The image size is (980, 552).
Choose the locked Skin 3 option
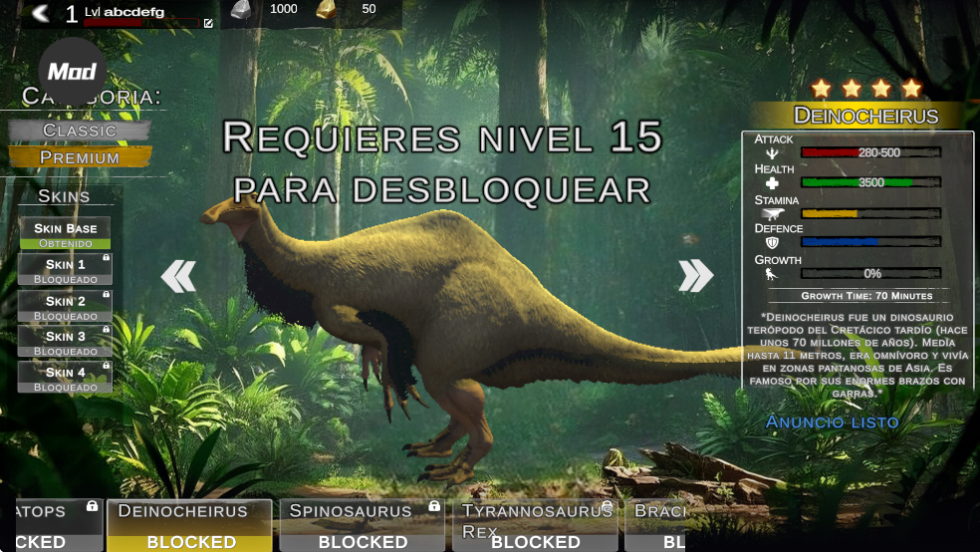click(x=65, y=342)
